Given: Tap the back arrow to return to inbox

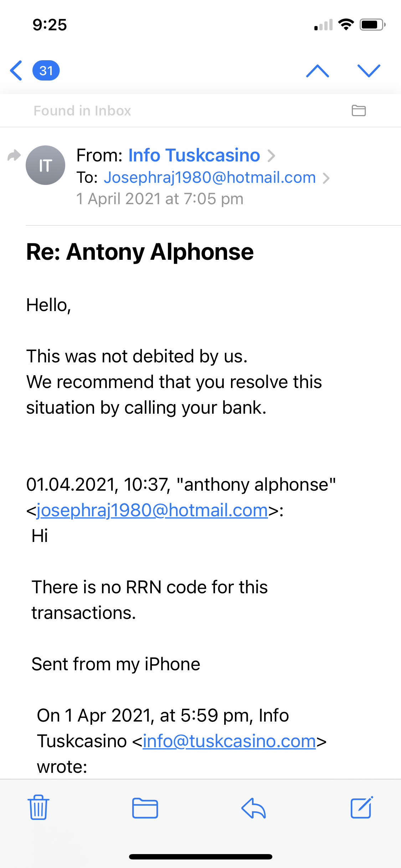Looking at the screenshot, I should point(16,71).
